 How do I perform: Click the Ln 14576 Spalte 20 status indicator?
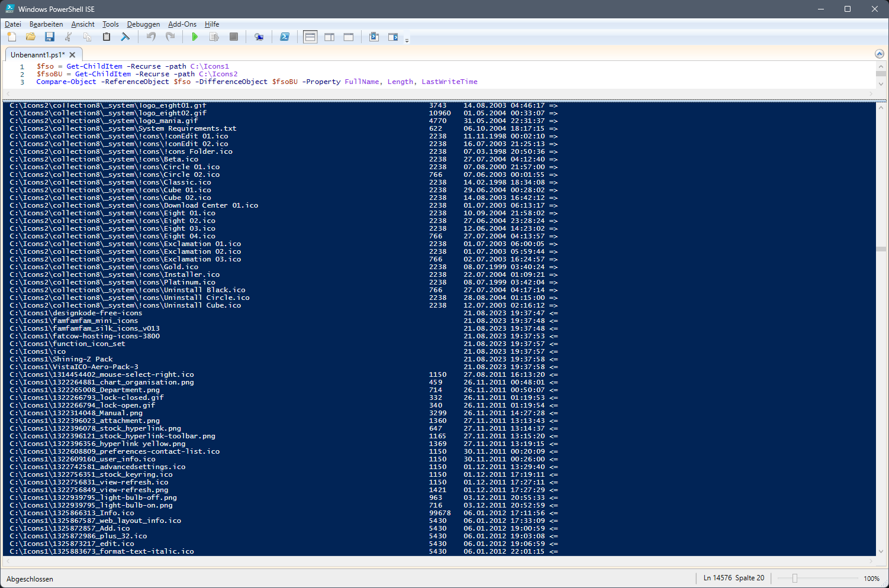click(x=734, y=578)
